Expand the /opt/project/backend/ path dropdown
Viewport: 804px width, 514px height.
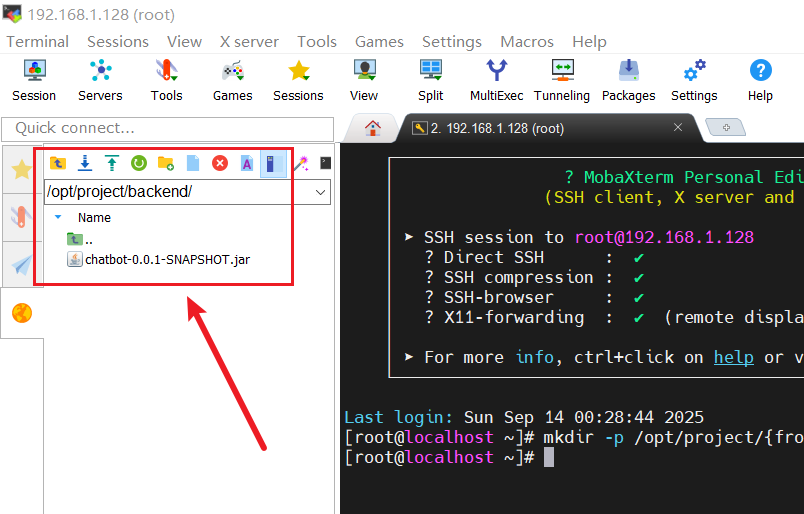320,192
